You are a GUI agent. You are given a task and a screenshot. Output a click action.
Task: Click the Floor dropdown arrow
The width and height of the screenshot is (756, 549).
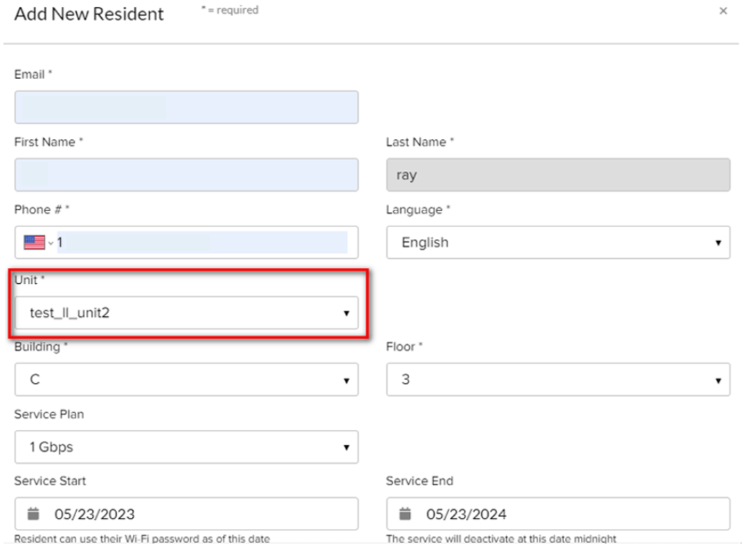point(718,381)
